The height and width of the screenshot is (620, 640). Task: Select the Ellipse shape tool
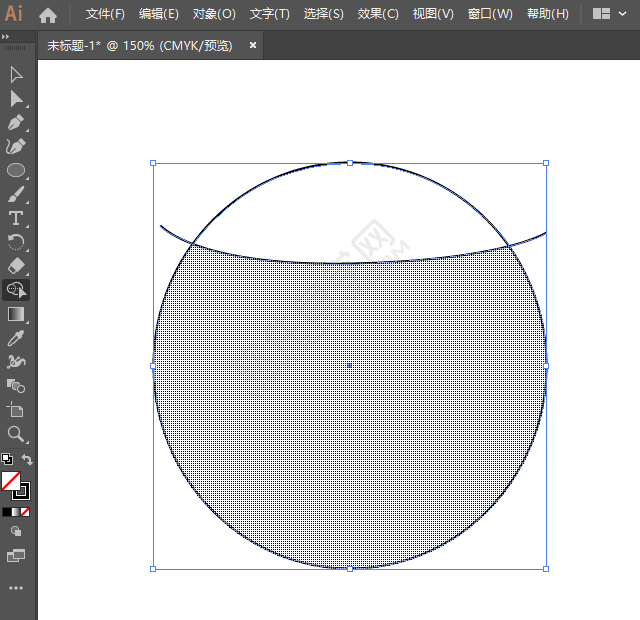tap(16, 170)
